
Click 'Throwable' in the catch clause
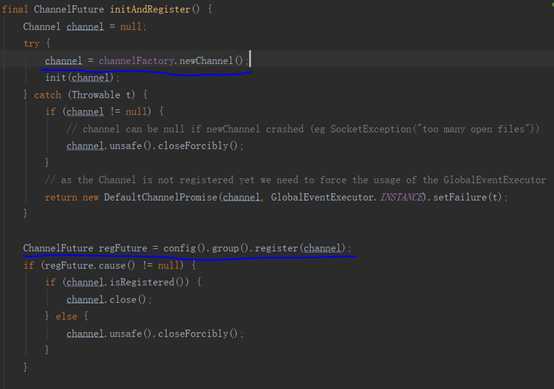(x=96, y=95)
